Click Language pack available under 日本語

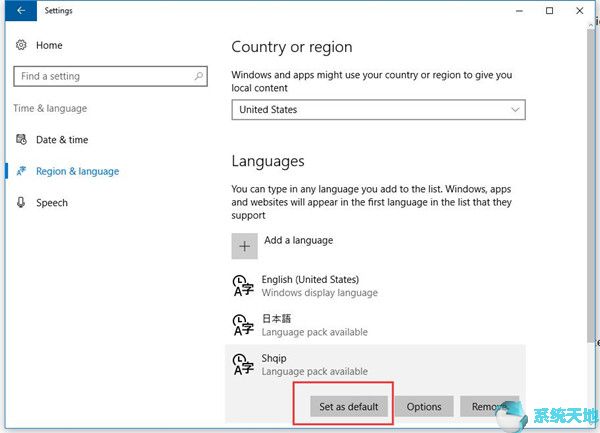[x=315, y=332]
